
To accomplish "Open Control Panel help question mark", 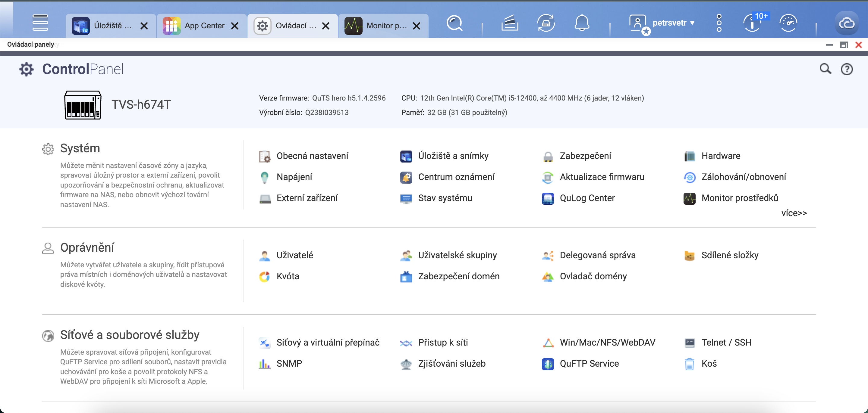I will point(847,69).
